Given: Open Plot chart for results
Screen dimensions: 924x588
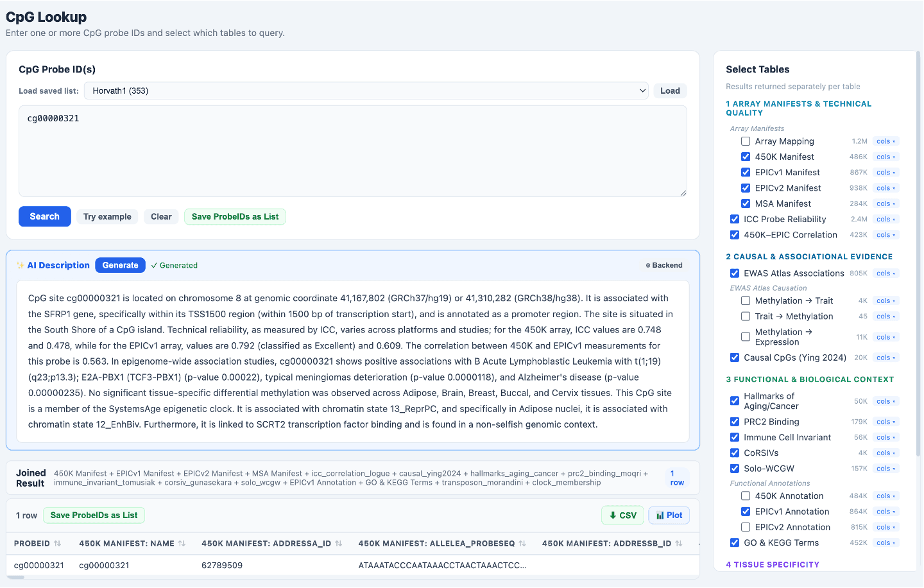Looking at the screenshot, I should pyautogui.click(x=669, y=515).
